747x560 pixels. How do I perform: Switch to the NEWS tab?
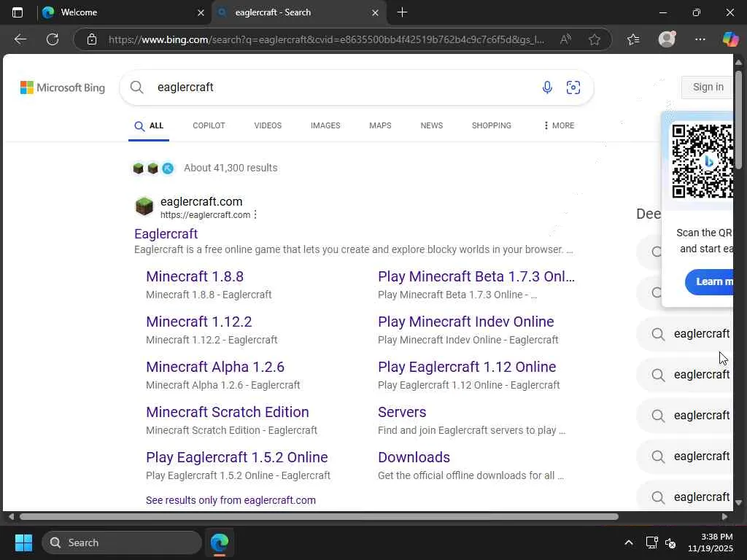click(432, 125)
